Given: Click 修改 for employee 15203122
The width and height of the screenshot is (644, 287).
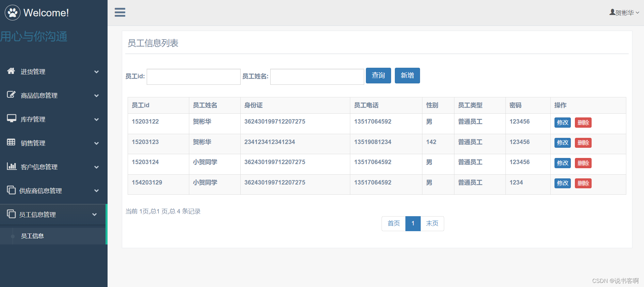Looking at the screenshot, I should click(x=562, y=123).
